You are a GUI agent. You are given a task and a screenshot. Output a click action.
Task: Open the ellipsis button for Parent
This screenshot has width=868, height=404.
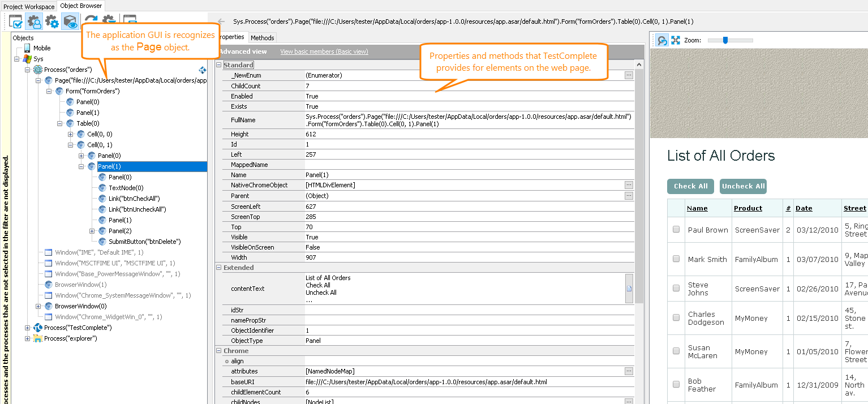point(629,196)
